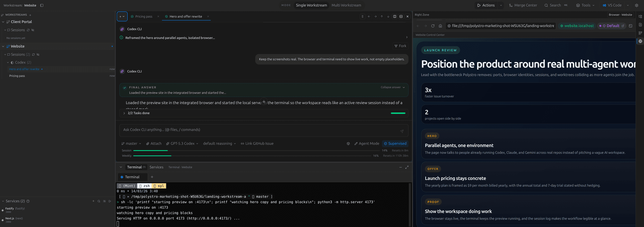Collapse the final answer

point(393,87)
